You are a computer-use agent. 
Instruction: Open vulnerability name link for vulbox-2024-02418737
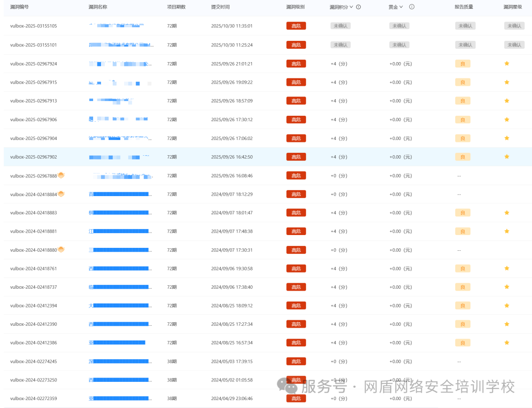click(x=120, y=287)
